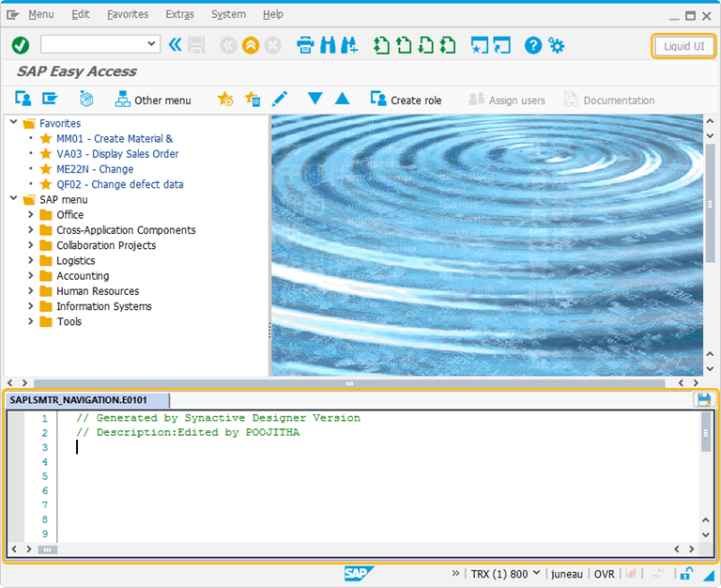The height and width of the screenshot is (588, 721).
Task: Click the Save diskette icon in toolbar
Action: 196,45
